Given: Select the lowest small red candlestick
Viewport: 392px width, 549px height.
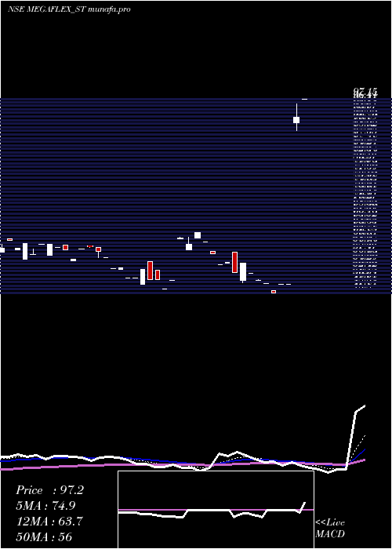Looking at the screenshot, I should (x=274, y=292).
